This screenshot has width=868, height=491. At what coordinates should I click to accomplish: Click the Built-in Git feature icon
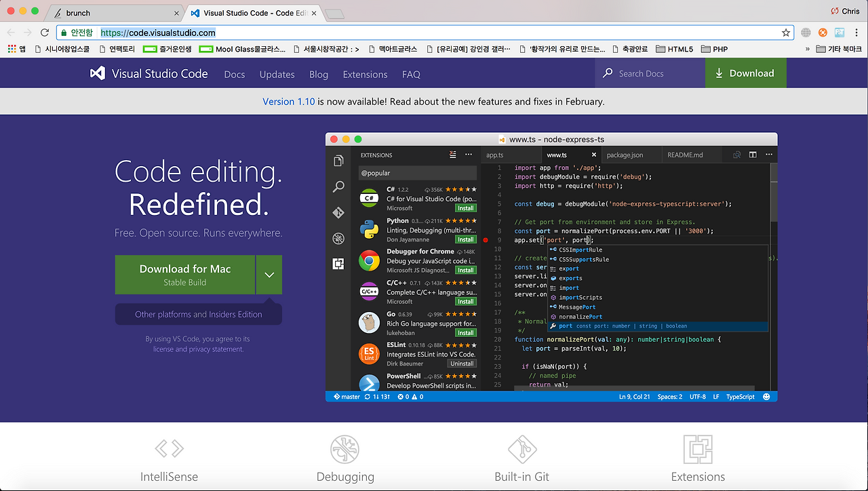click(522, 450)
